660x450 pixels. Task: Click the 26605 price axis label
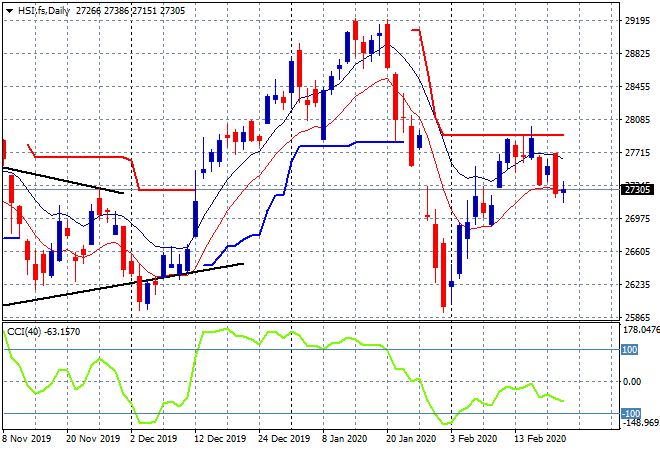click(x=638, y=251)
